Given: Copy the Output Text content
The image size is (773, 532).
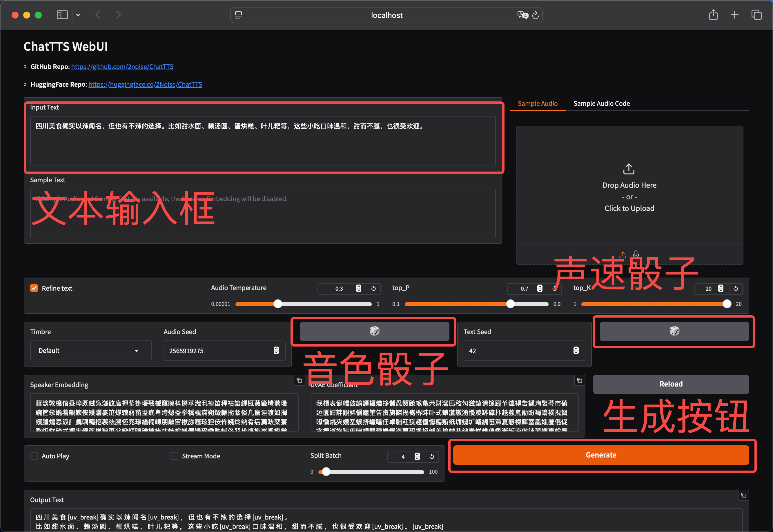Looking at the screenshot, I should (x=744, y=495).
